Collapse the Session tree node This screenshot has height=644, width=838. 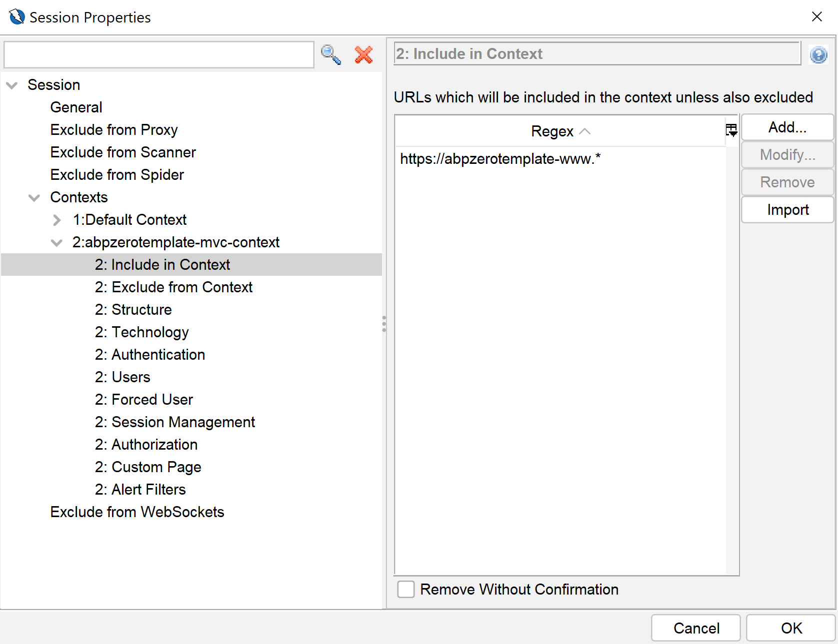pyautogui.click(x=12, y=85)
